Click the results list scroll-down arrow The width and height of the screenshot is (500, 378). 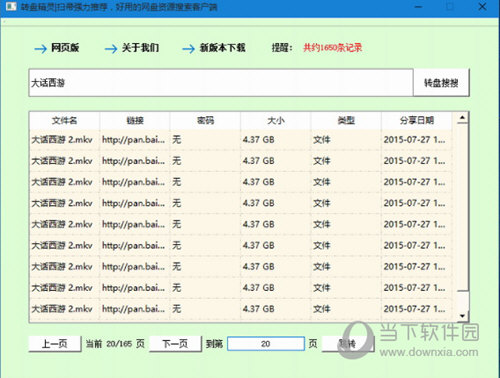click(x=462, y=316)
